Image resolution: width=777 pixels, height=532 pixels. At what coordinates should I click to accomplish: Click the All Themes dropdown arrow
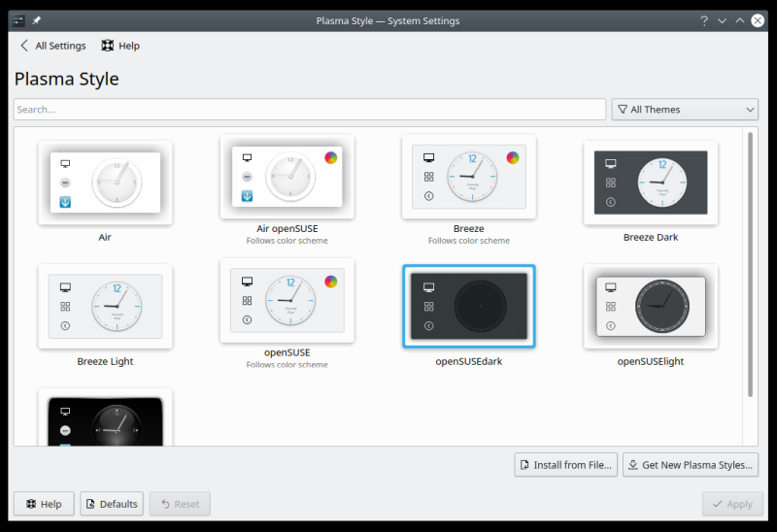[x=750, y=110]
